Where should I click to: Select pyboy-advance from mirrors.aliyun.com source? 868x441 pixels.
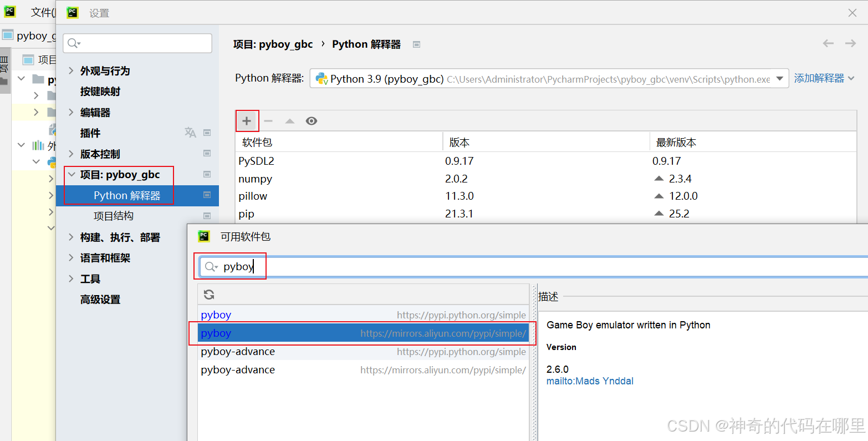pos(363,370)
